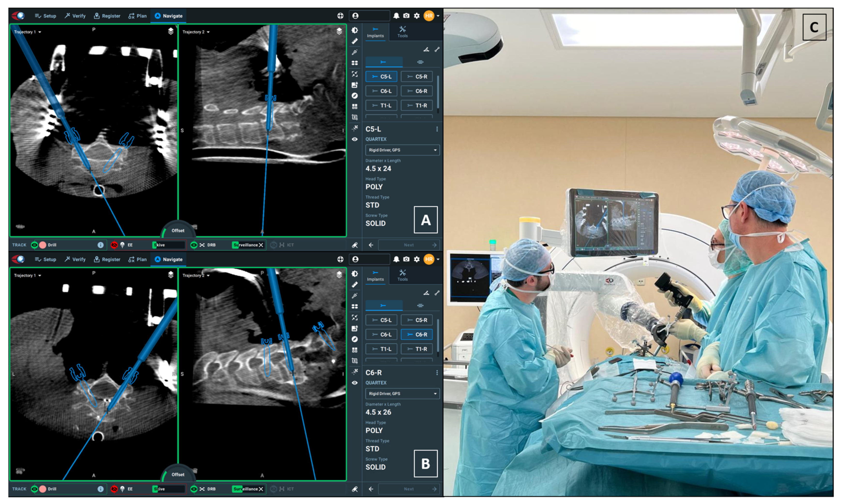Click the compass icon in panel B toolbar
The width and height of the screenshot is (842, 504).
coord(354,339)
